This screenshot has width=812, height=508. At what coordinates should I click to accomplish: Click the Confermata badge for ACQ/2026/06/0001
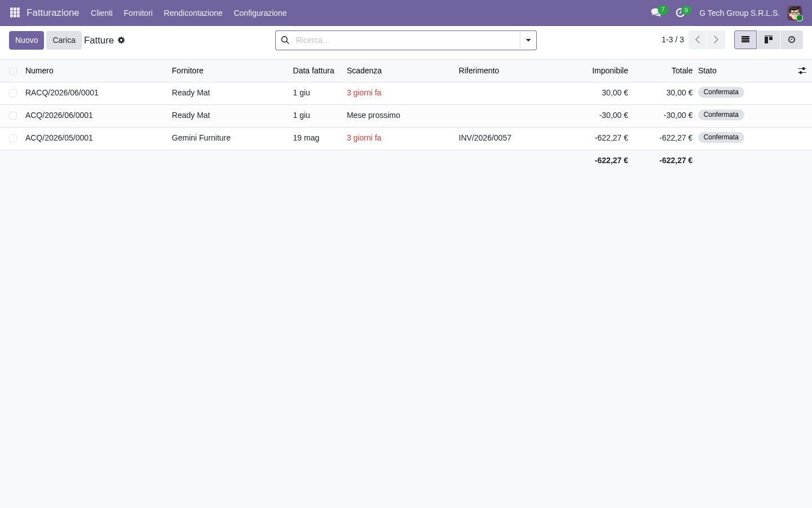click(x=721, y=115)
